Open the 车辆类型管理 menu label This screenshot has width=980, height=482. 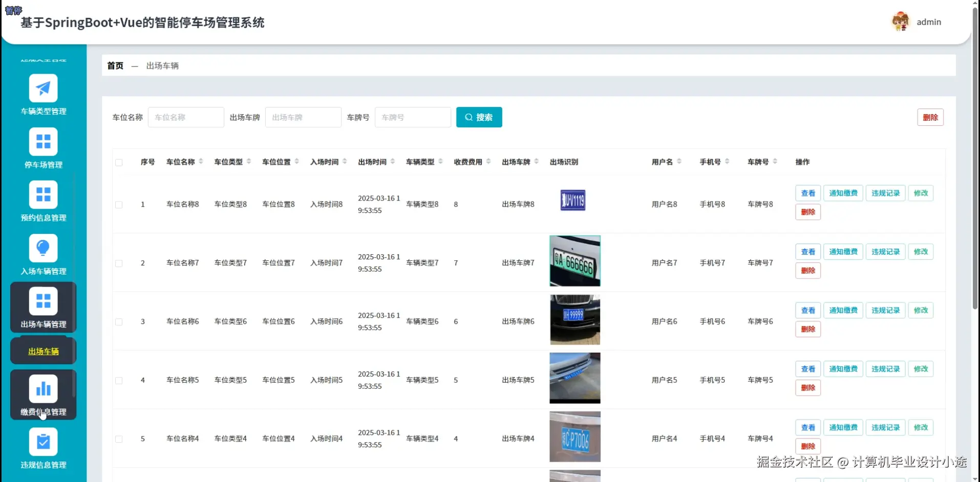[44, 112]
